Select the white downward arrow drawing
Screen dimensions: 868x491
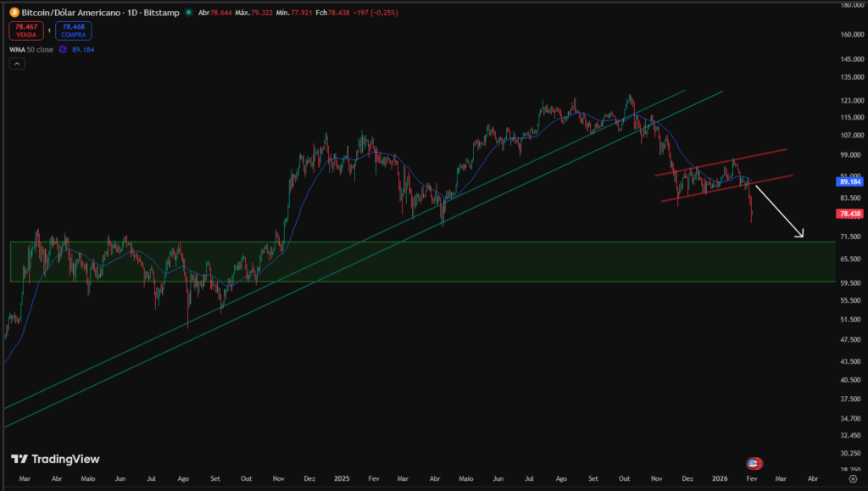tap(778, 212)
